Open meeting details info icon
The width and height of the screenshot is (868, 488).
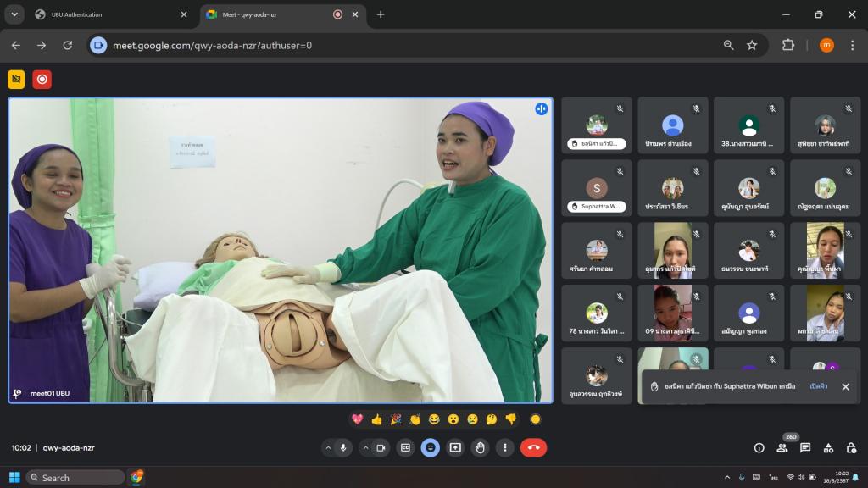759,447
